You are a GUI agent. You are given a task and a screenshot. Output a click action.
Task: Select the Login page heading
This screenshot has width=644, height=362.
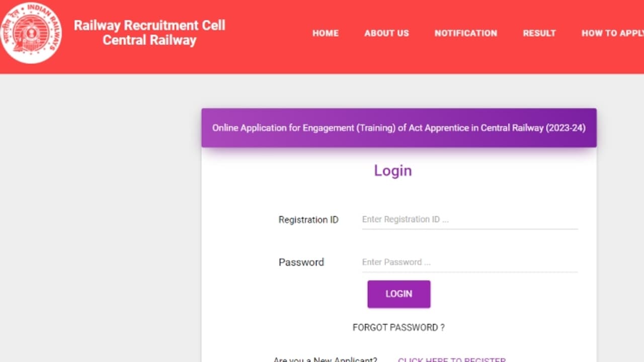(x=392, y=171)
